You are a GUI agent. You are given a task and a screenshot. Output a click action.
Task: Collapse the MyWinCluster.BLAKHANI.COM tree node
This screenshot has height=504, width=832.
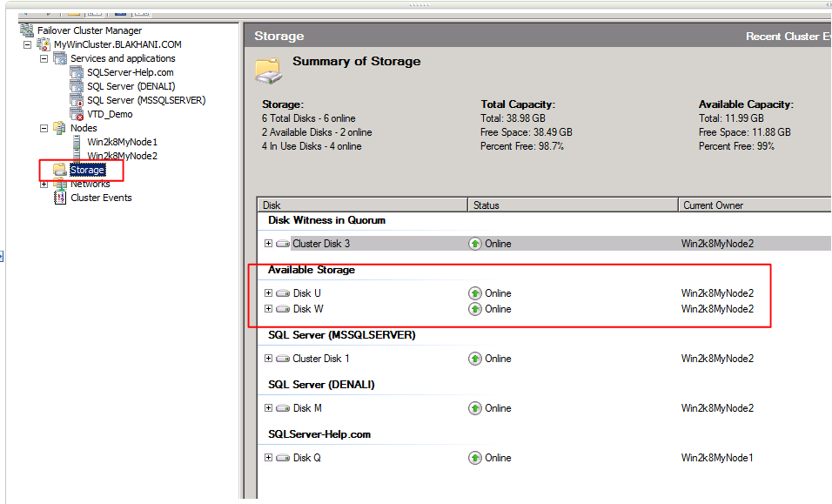tap(27, 44)
